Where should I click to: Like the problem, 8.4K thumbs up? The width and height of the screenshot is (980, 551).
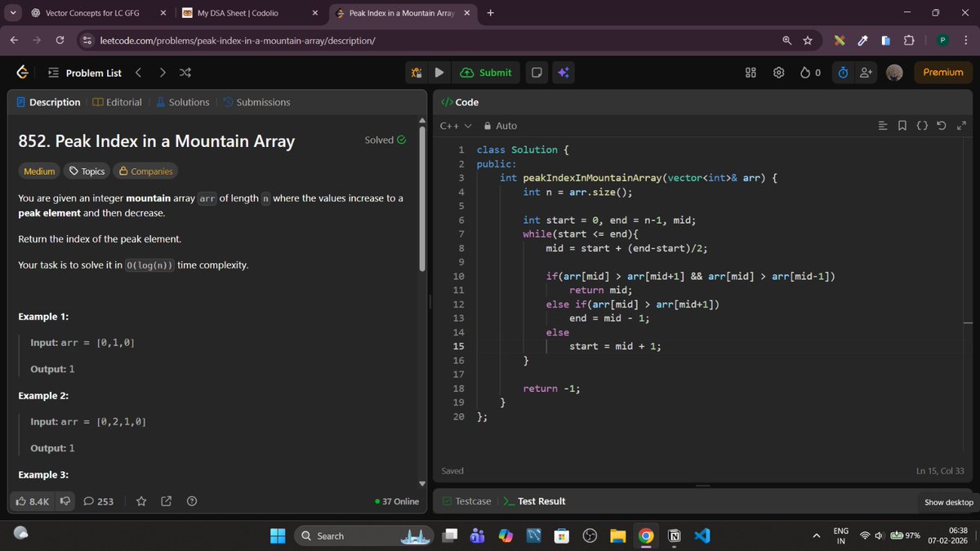33,501
